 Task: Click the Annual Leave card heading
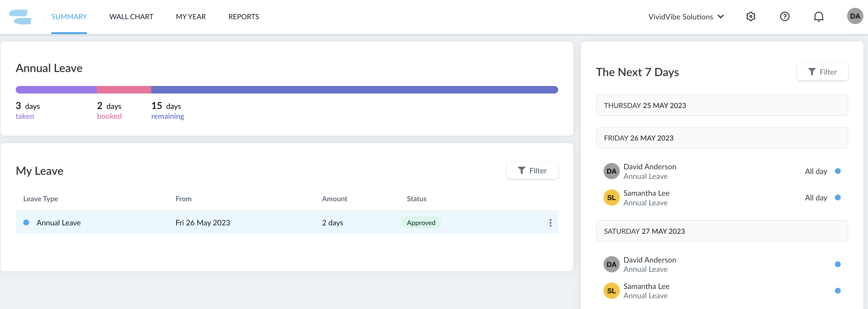tap(49, 68)
